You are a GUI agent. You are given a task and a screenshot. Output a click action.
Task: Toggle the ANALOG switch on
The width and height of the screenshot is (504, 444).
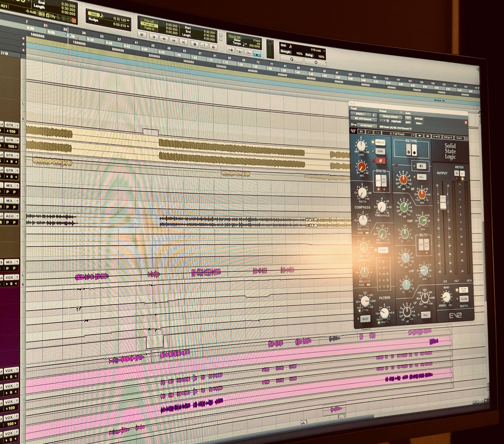[x=380, y=142]
